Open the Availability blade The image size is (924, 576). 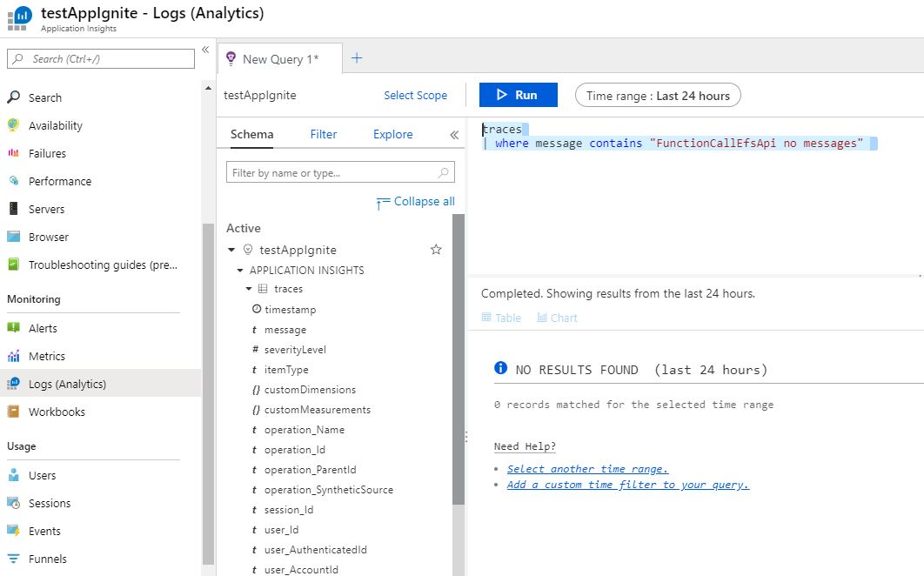tap(57, 125)
